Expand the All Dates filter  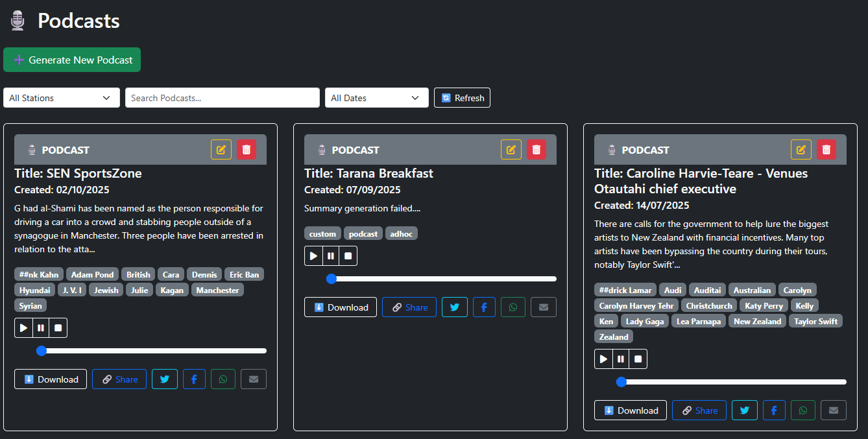(x=376, y=98)
